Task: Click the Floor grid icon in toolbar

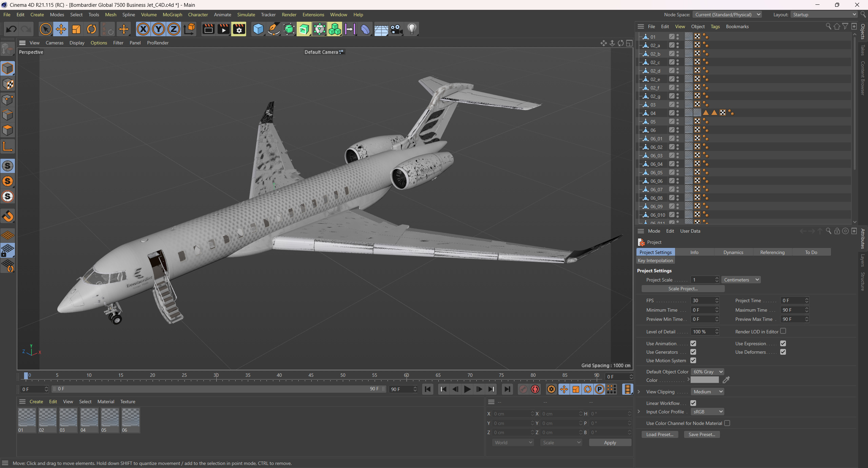Action: 381,29
